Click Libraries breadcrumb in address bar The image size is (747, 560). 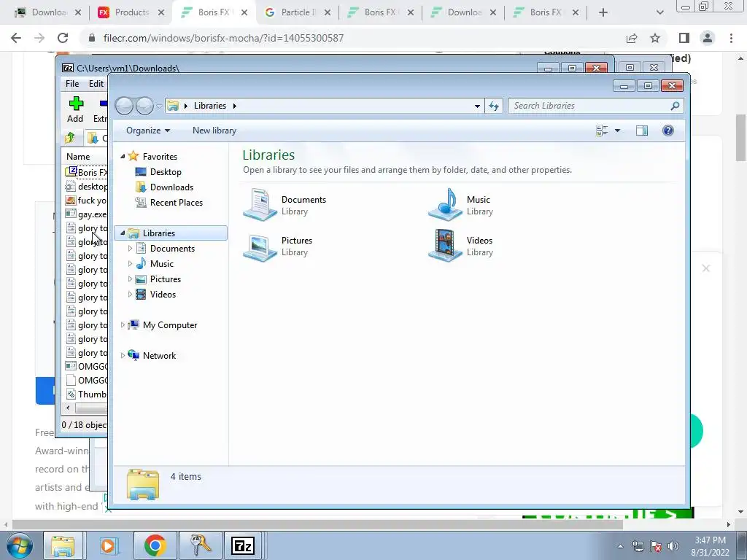[210, 106]
